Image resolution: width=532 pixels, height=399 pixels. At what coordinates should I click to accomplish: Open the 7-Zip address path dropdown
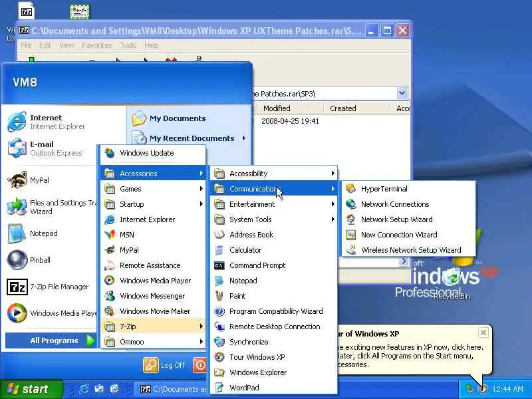(x=402, y=93)
